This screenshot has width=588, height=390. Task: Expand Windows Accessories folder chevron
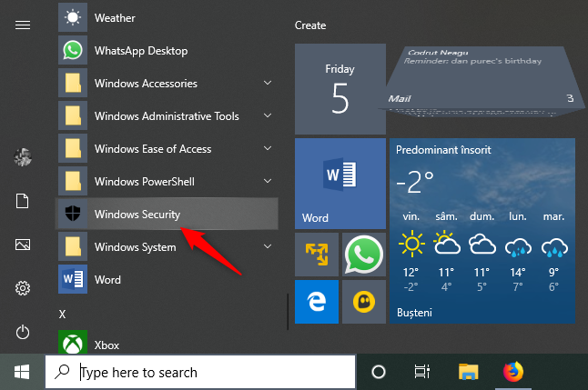click(x=268, y=83)
